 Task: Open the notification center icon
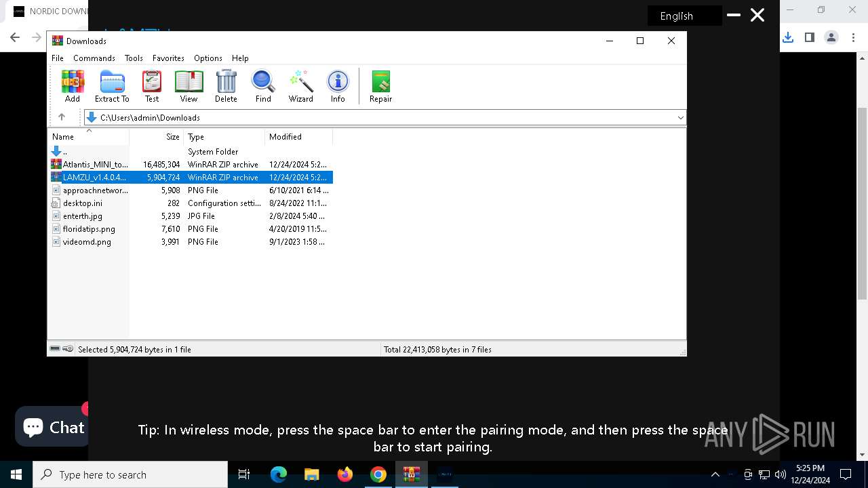[846, 474]
